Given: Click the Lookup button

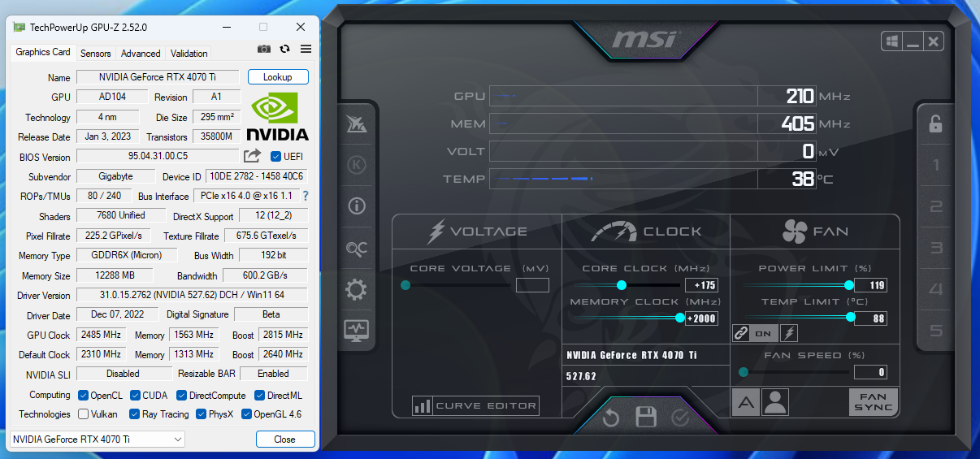Looking at the screenshot, I should pyautogui.click(x=278, y=77).
